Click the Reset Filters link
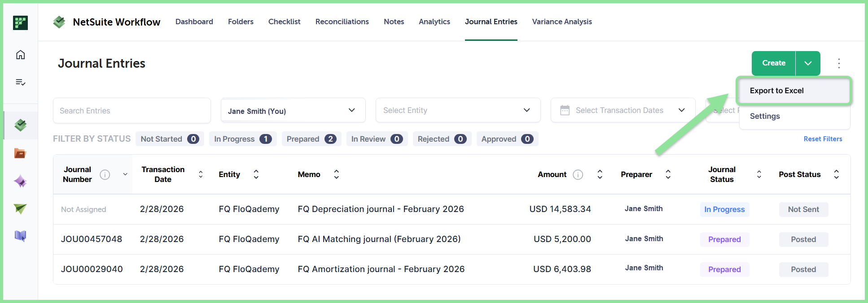 point(823,139)
